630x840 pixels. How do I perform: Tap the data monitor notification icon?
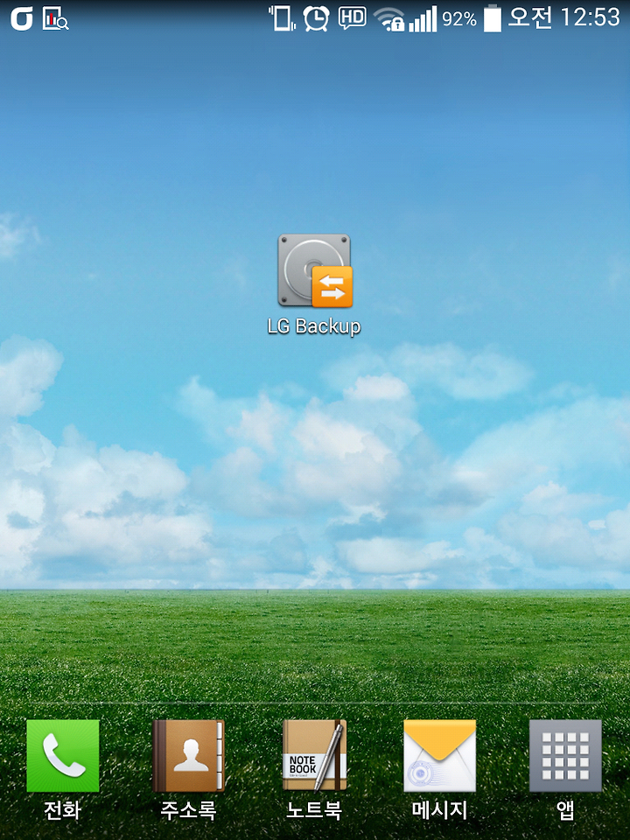56,18
